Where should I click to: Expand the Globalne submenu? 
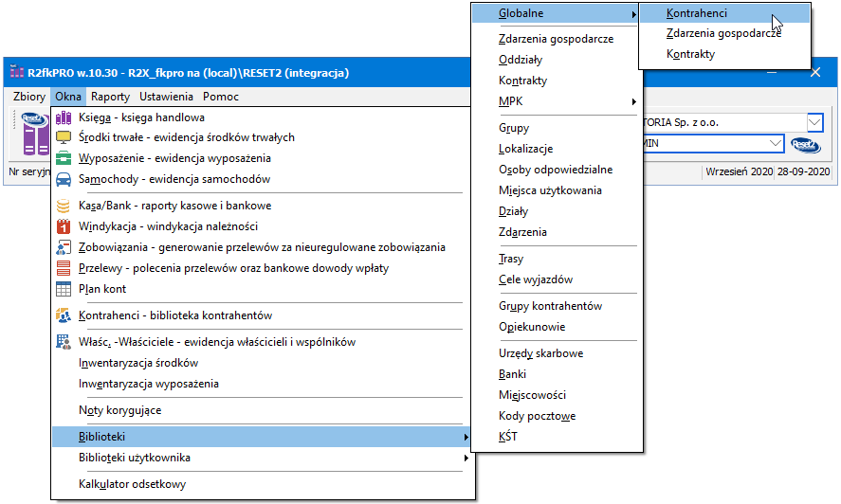pyautogui.click(x=555, y=13)
